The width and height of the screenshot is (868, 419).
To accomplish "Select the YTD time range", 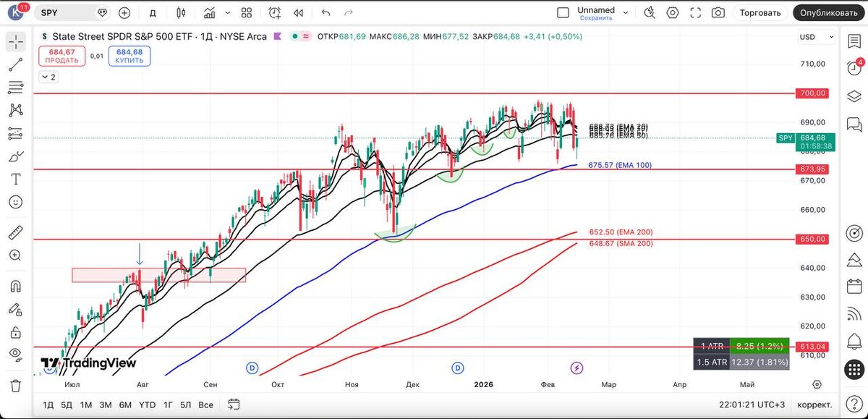I will [147, 405].
